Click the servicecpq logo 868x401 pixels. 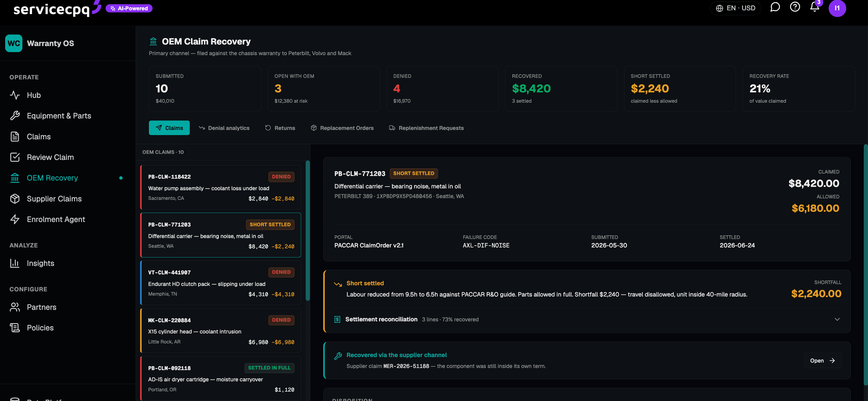[x=57, y=8]
